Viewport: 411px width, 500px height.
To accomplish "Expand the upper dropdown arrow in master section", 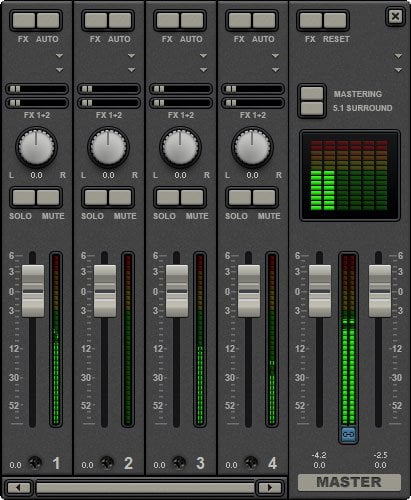I will tap(398, 56).
